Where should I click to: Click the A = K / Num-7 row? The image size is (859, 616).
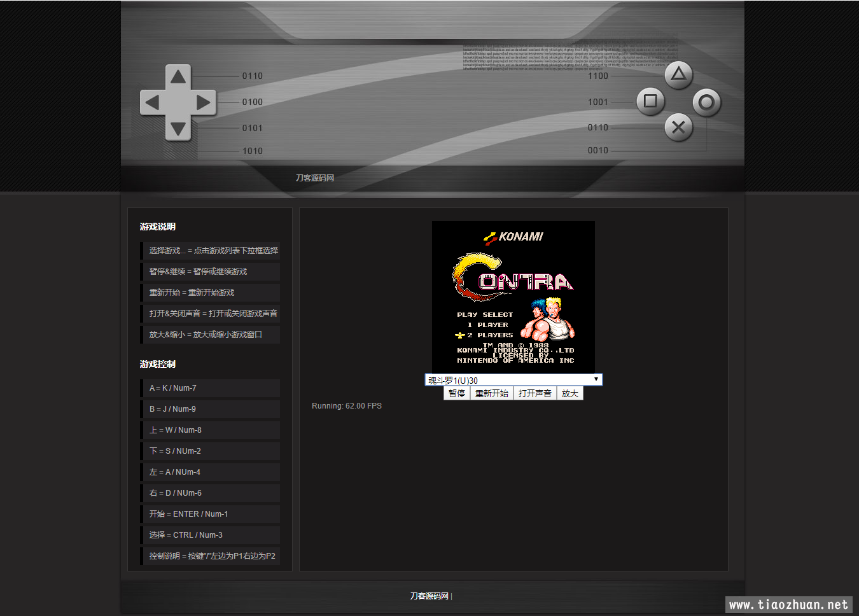[x=210, y=388]
